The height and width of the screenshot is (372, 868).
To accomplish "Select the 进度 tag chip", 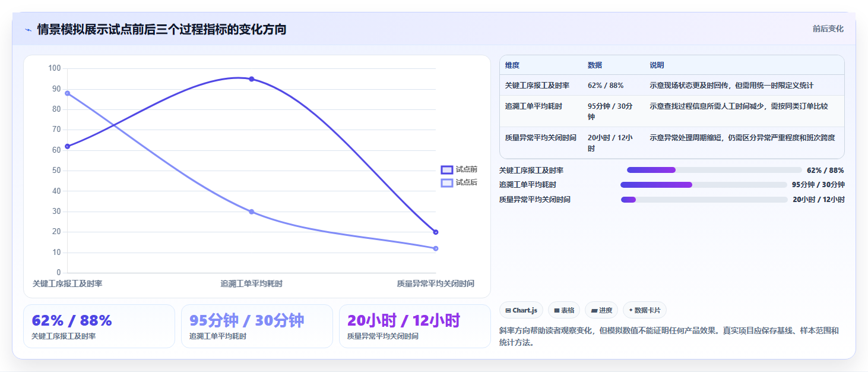I will click(601, 310).
